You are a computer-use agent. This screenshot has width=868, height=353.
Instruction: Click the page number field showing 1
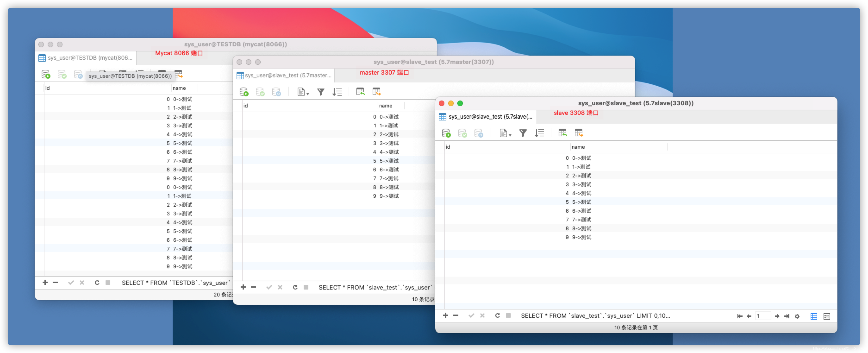[762, 316]
